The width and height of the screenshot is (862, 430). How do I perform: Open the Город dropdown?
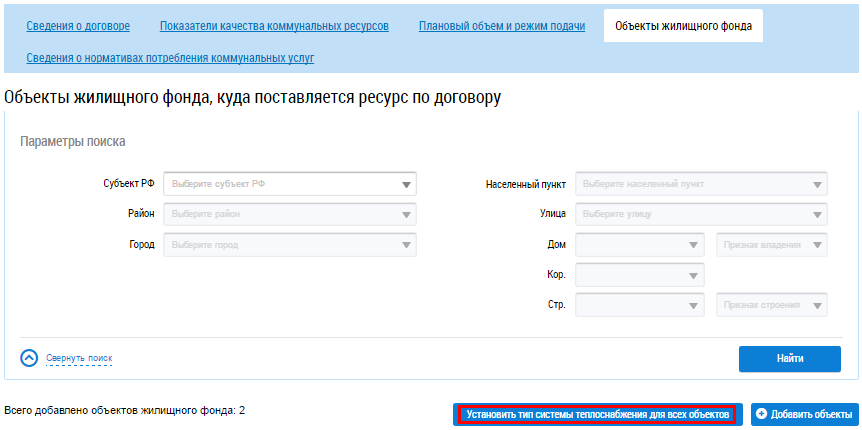[x=290, y=245]
